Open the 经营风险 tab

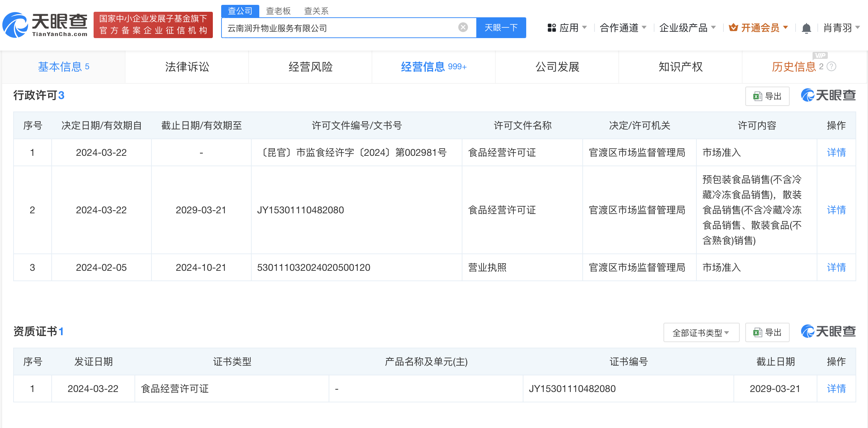(311, 67)
